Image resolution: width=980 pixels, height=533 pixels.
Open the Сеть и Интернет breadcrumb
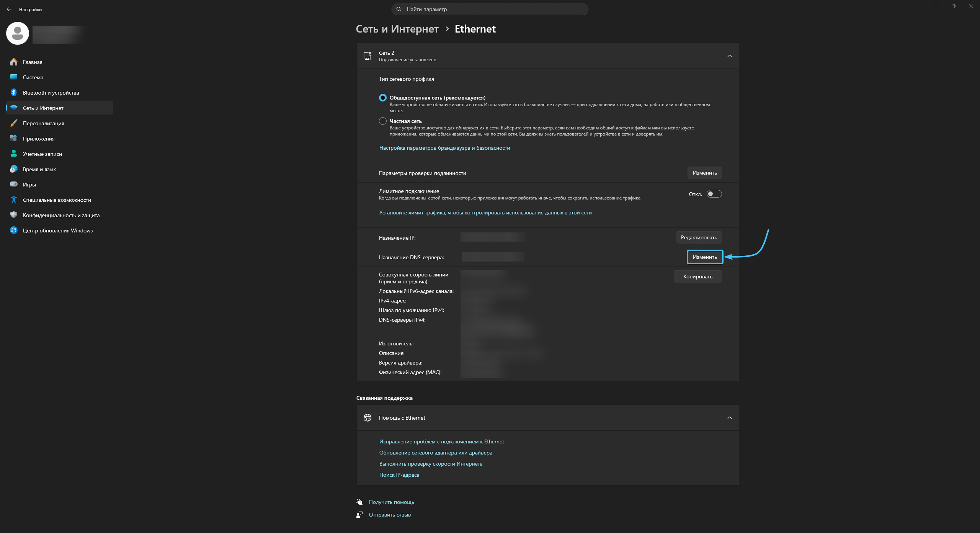[x=397, y=29]
